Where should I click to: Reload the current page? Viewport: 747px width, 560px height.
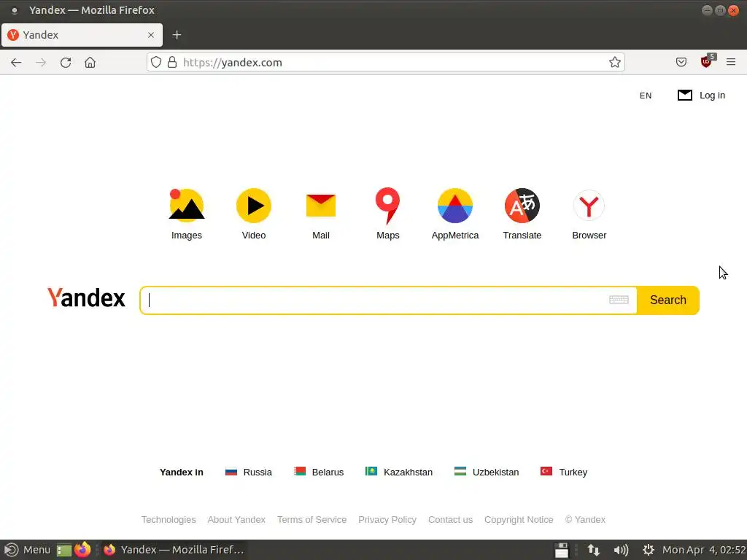(66, 63)
